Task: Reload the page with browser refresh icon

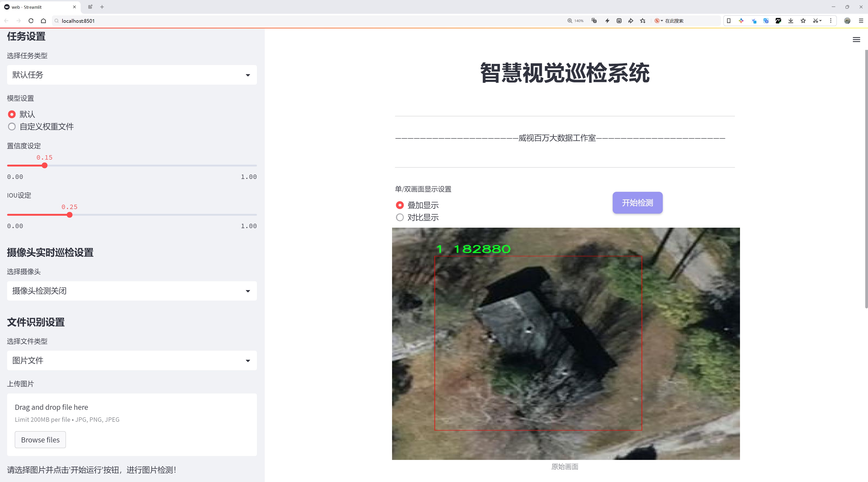Action: [x=31, y=21]
